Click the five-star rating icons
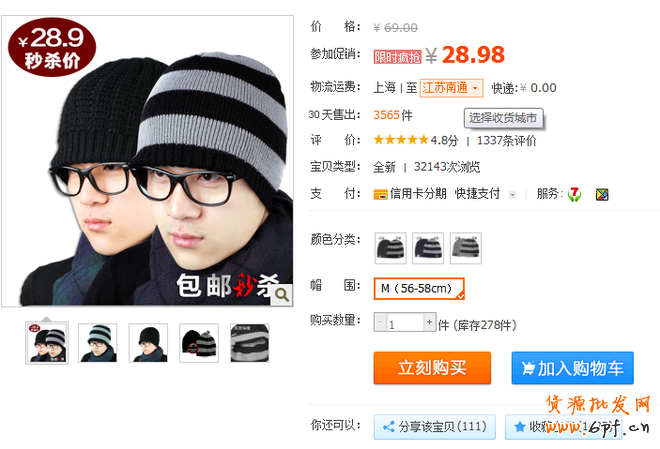The height and width of the screenshot is (449, 660). coord(401,139)
